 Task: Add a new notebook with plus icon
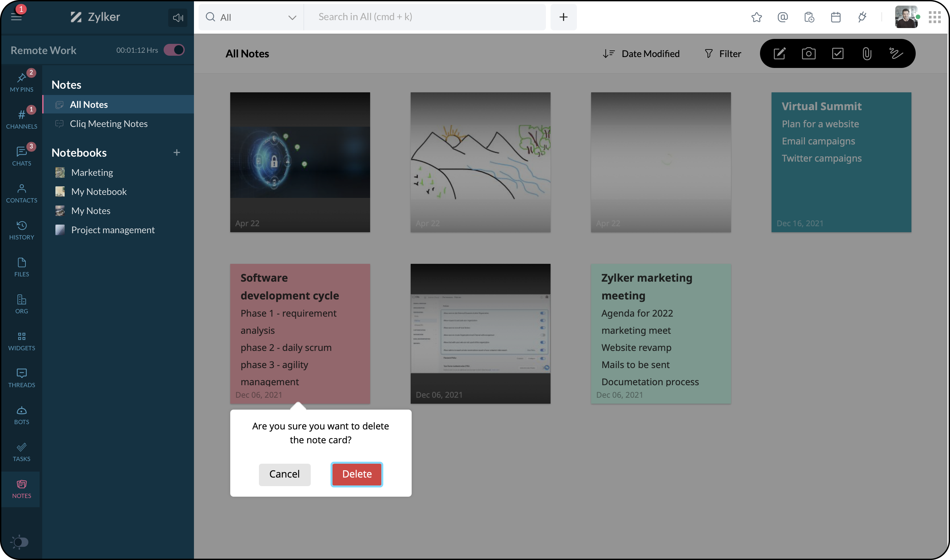(x=176, y=152)
